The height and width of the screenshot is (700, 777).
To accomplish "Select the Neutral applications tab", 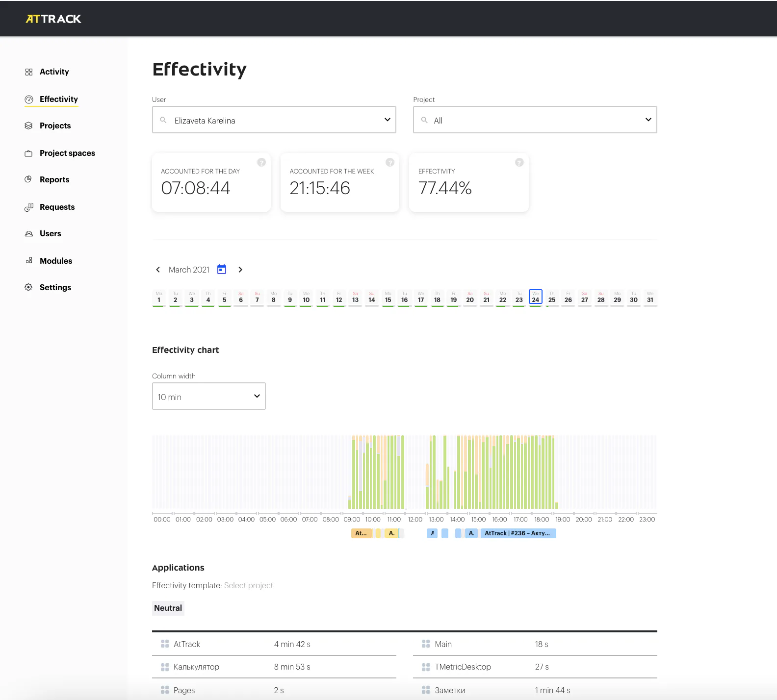I will pos(168,608).
